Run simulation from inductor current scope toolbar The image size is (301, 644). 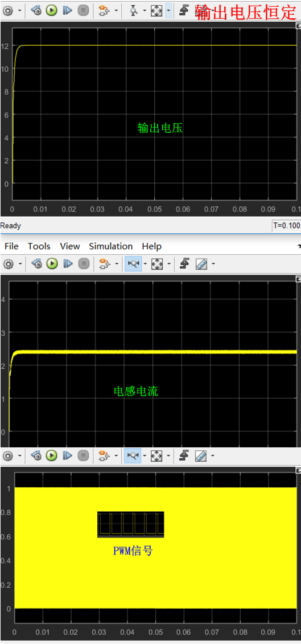tap(52, 263)
